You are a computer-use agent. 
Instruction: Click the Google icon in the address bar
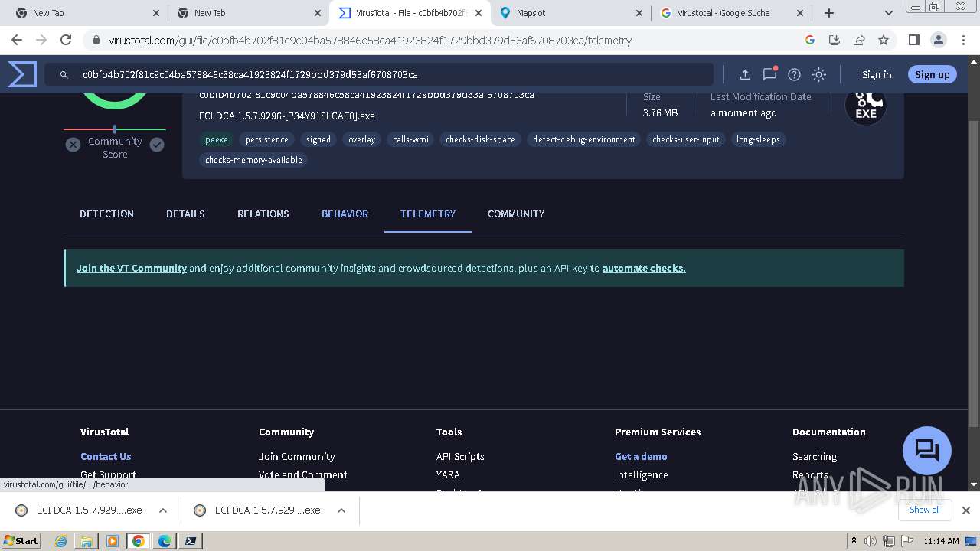tap(810, 40)
